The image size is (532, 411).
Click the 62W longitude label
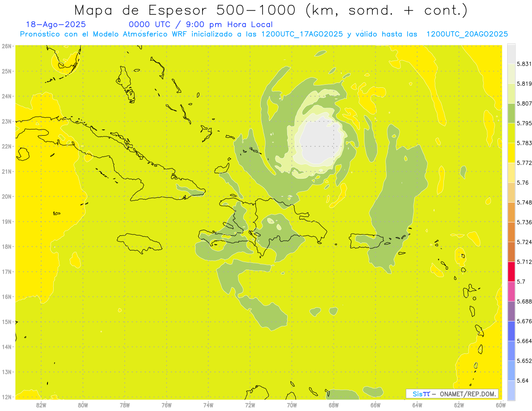(x=459, y=405)
